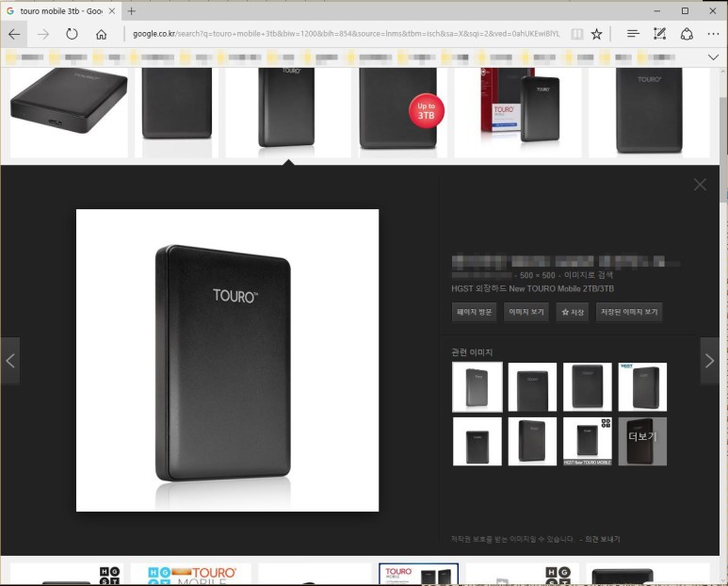Show the previous image with left arrow
The image size is (728, 586).
[10, 361]
